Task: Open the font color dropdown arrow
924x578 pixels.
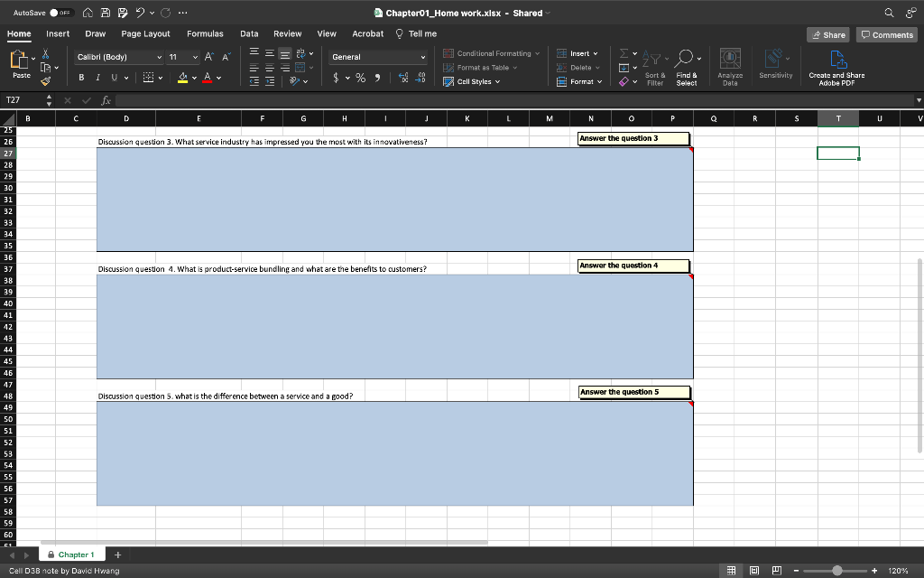Action: [219, 78]
